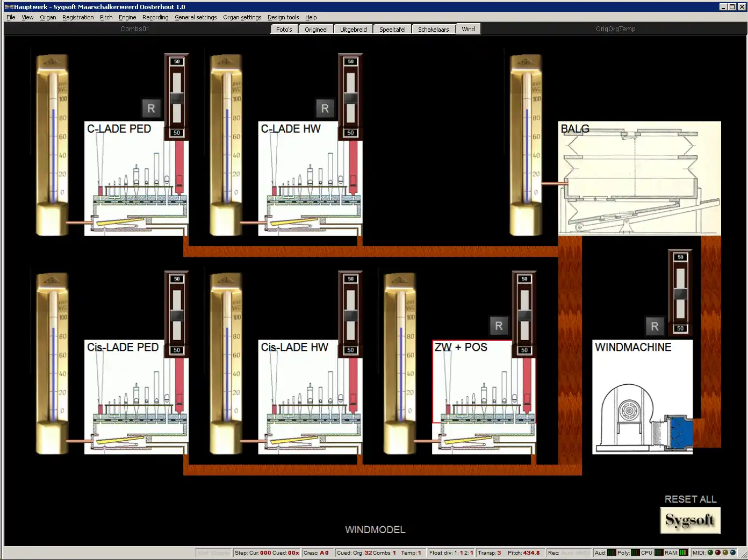Click the R reset icon beside ZW + POS
Viewport: 748px width, 560px height.
pos(499,326)
